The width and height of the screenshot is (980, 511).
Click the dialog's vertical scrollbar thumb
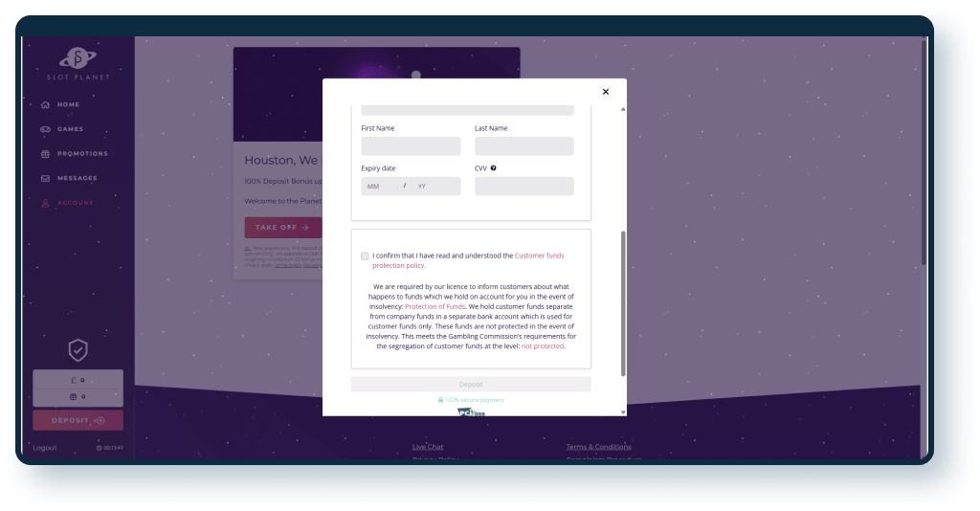click(623, 301)
